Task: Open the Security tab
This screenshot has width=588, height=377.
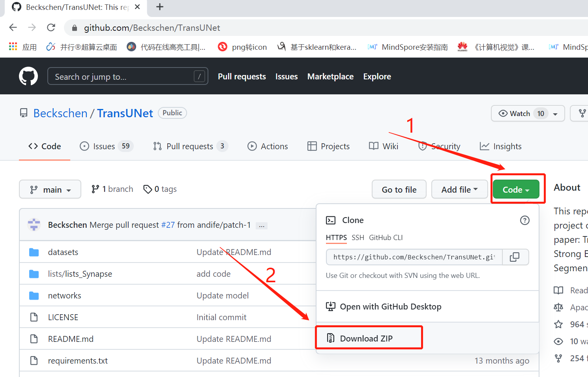Action: pyautogui.click(x=439, y=146)
